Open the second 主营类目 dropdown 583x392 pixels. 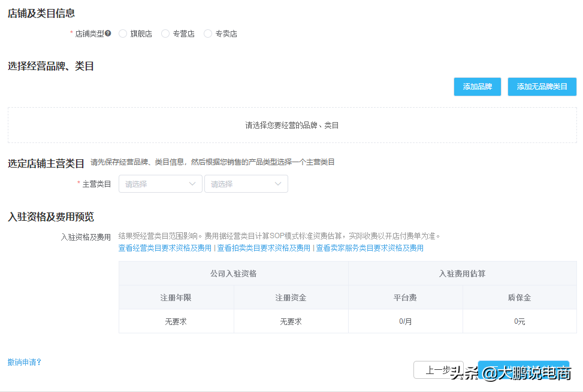tap(246, 184)
